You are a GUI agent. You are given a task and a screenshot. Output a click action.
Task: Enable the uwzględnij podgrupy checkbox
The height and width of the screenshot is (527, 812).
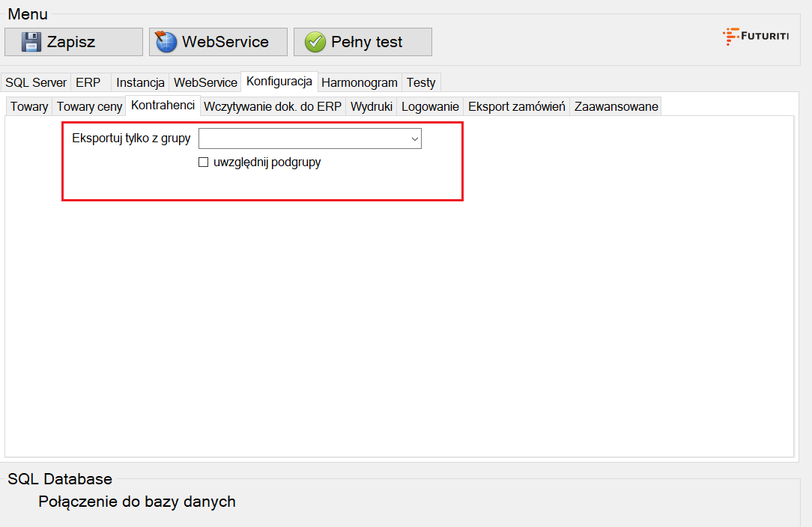tap(203, 162)
